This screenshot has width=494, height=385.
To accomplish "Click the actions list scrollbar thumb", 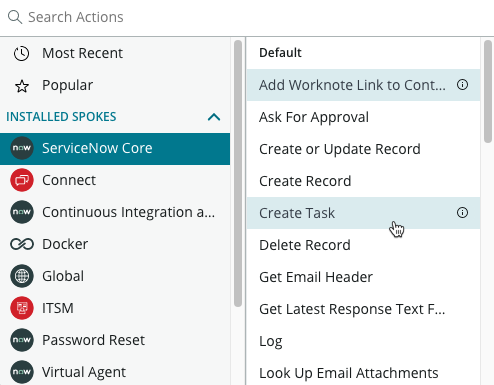I will tap(488, 91).
